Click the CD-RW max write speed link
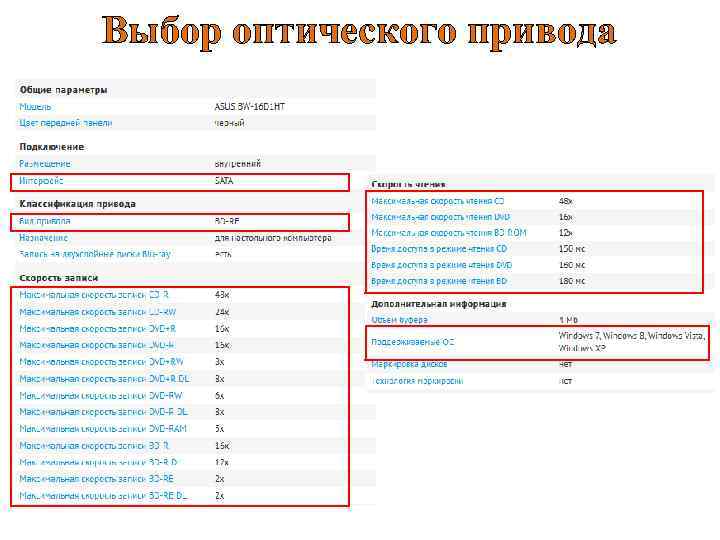 [x=97, y=312]
